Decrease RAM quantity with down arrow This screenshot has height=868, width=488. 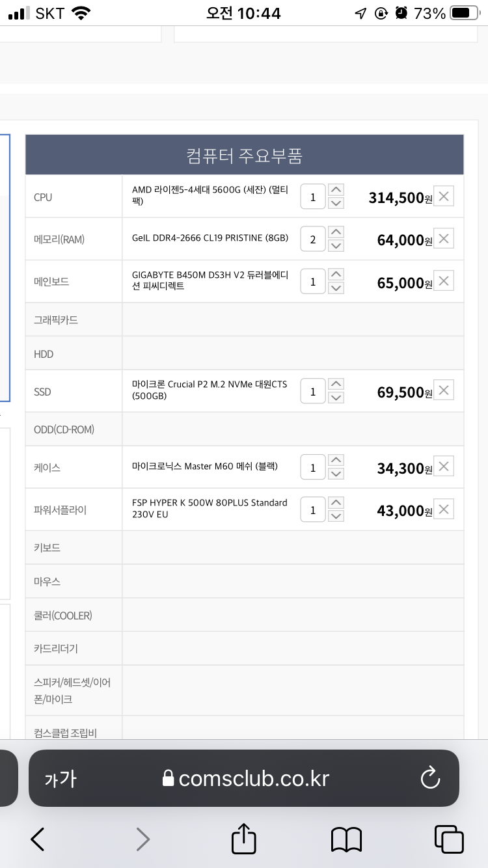(x=336, y=245)
